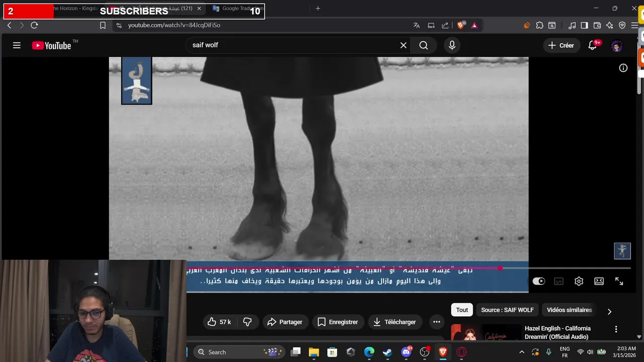Open share icon in address bar
The height and width of the screenshot is (362, 644).
point(445,25)
